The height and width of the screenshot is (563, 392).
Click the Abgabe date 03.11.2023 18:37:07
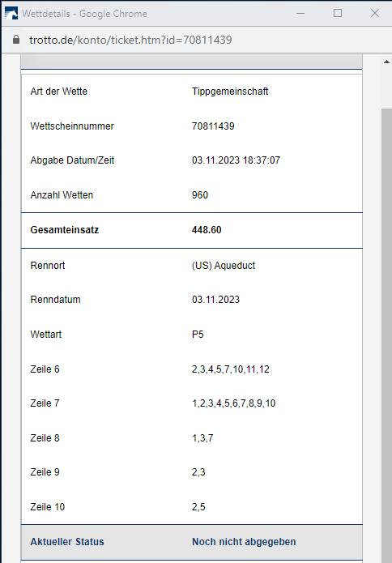coord(236,160)
